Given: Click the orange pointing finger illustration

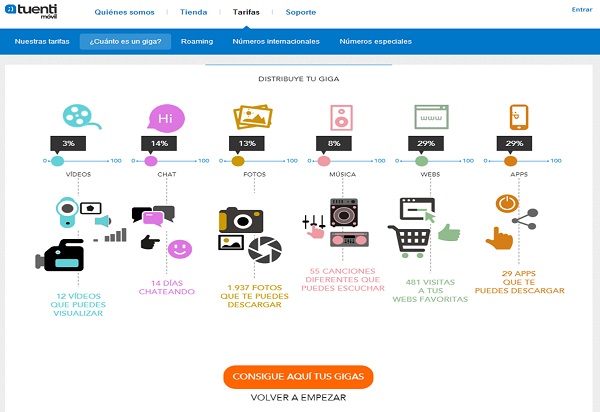Looking at the screenshot, I should point(499,239).
